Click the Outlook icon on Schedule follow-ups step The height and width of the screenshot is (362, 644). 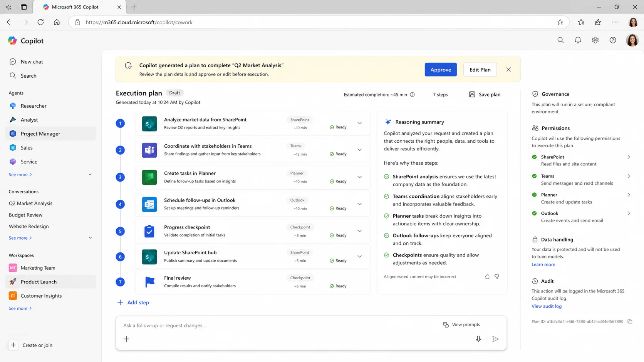(x=149, y=204)
